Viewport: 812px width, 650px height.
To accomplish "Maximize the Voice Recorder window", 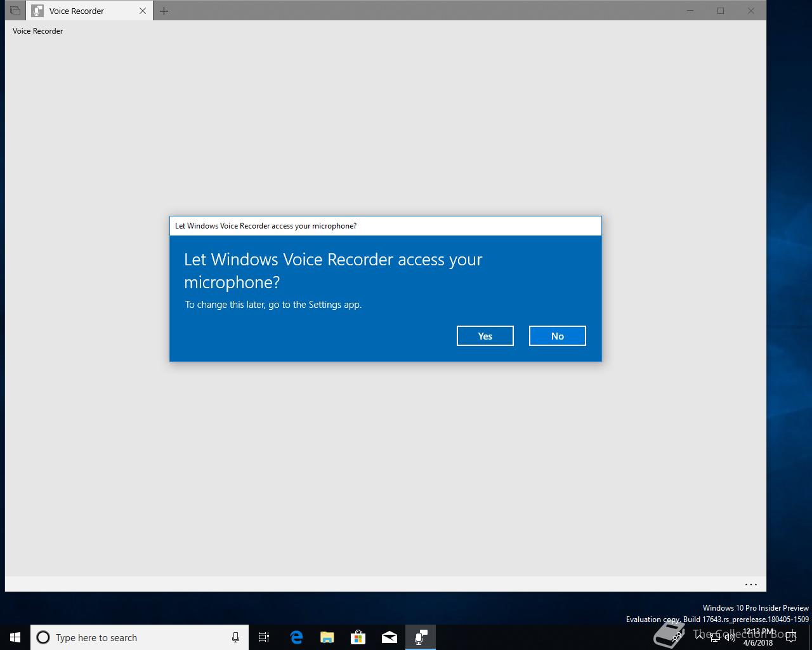I will tap(721, 11).
